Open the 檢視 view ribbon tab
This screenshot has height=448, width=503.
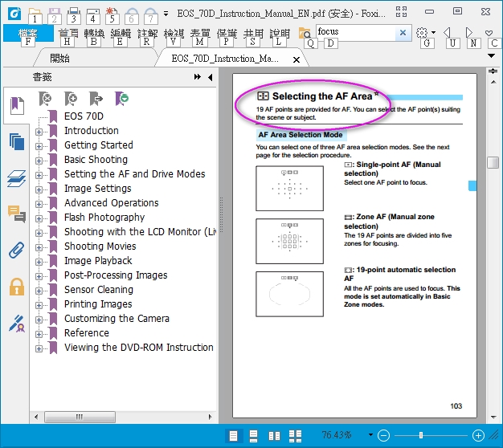[174, 33]
